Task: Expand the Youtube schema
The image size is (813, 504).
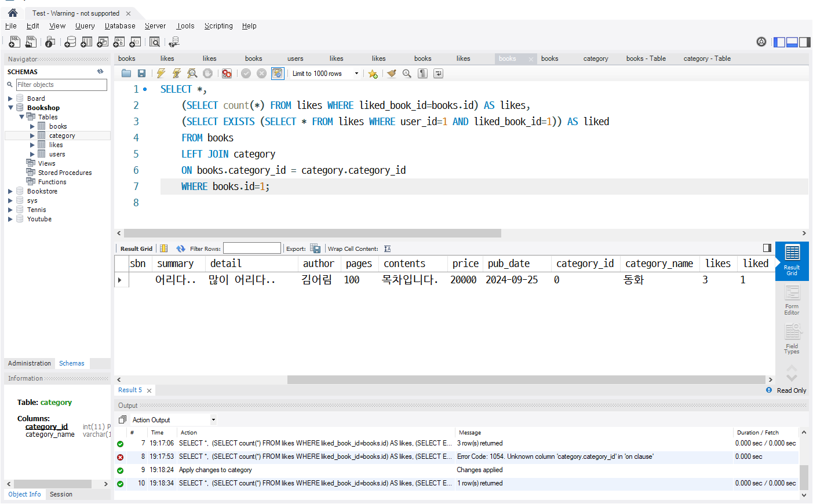Action: 10,219
